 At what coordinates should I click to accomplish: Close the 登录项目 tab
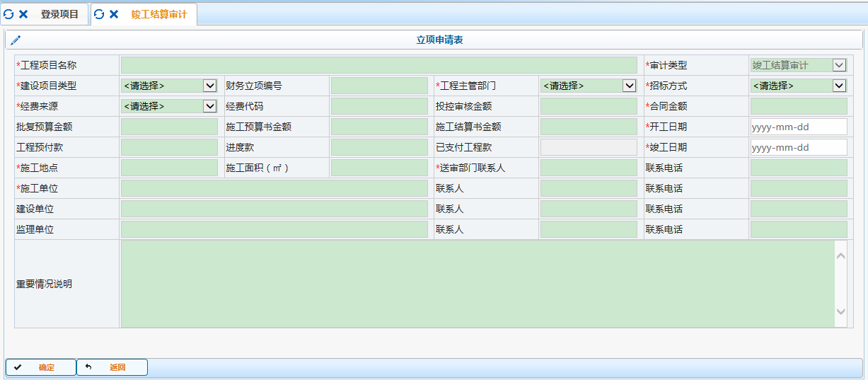pos(23,14)
